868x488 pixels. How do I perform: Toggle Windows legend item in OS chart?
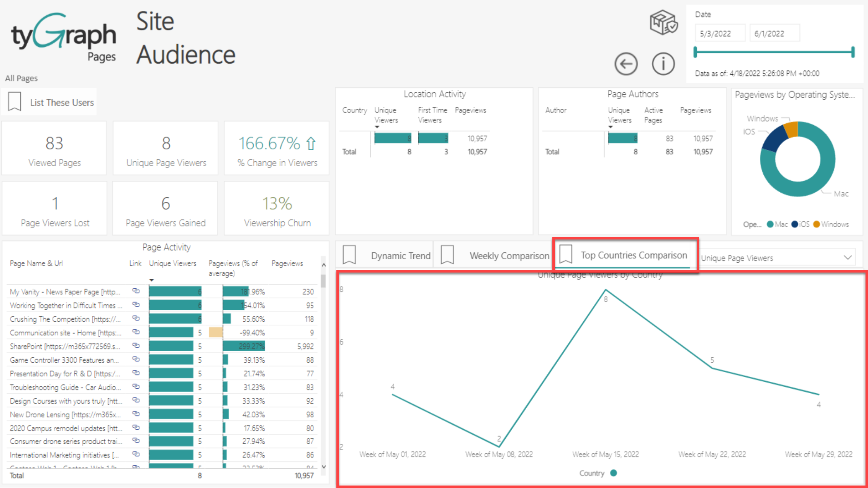831,224
